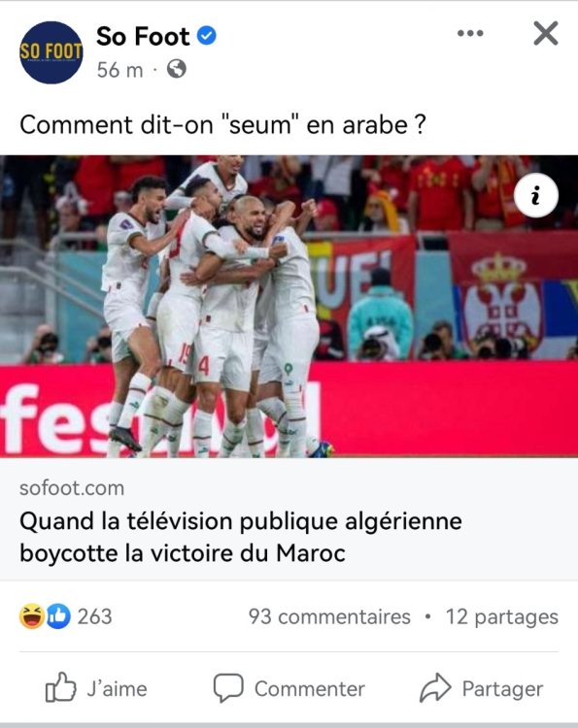
Task: Dismiss the post with the X icon
Action: 546,33
